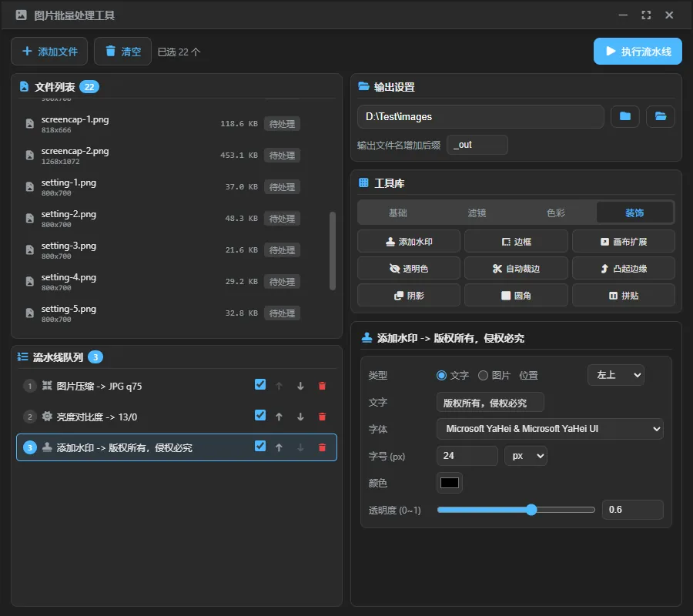Disable the 亮度对比度 step checkbox

(x=260, y=415)
